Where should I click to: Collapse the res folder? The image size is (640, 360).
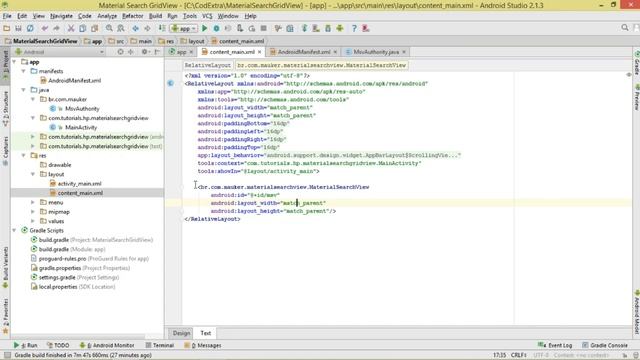pyautogui.click(x=24, y=156)
